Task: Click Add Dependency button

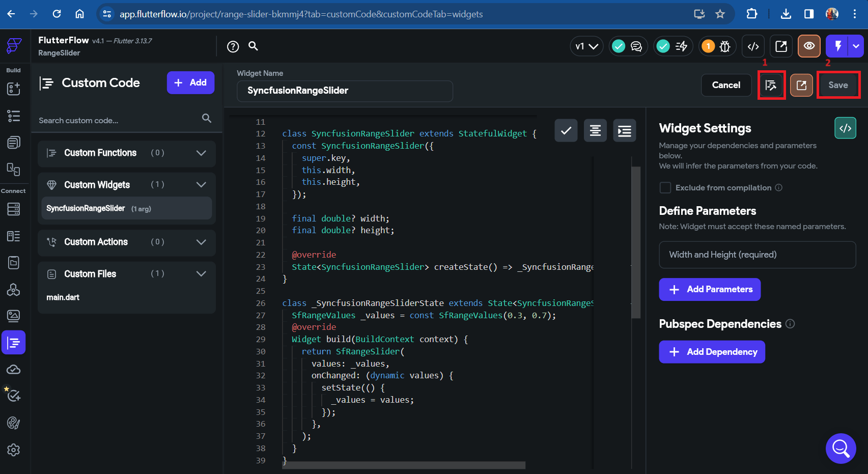Action: point(712,352)
